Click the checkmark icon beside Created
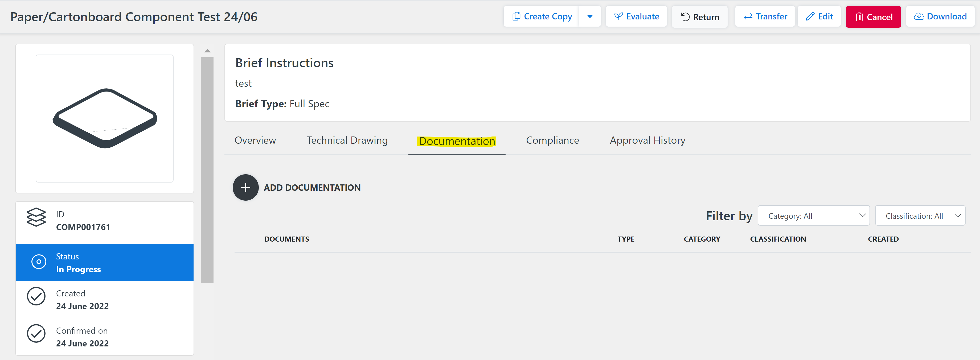This screenshot has height=360, width=980. (36, 296)
